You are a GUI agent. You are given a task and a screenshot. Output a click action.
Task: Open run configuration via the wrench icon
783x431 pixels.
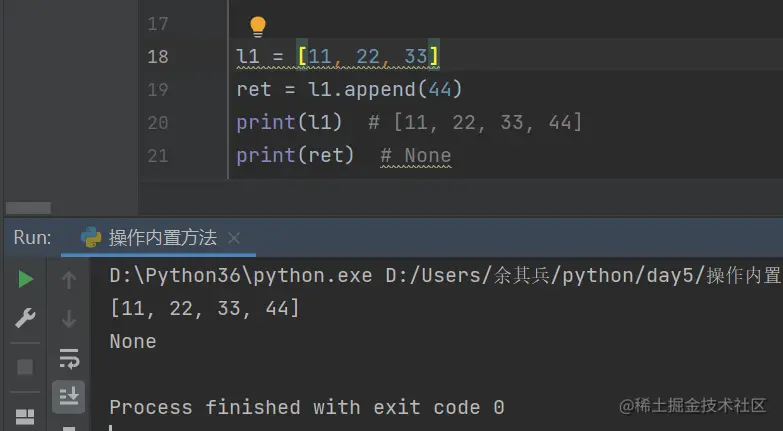(x=26, y=319)
